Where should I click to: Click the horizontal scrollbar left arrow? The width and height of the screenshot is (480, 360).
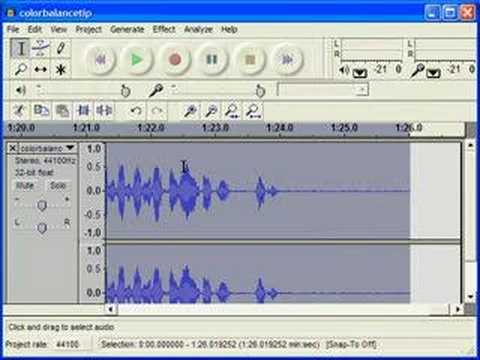(111, 309)
